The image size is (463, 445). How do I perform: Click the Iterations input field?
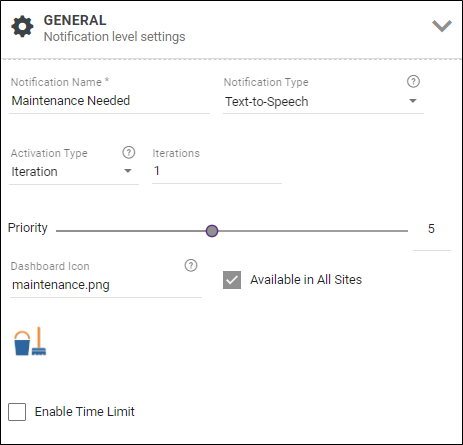(x=217, y=171)
